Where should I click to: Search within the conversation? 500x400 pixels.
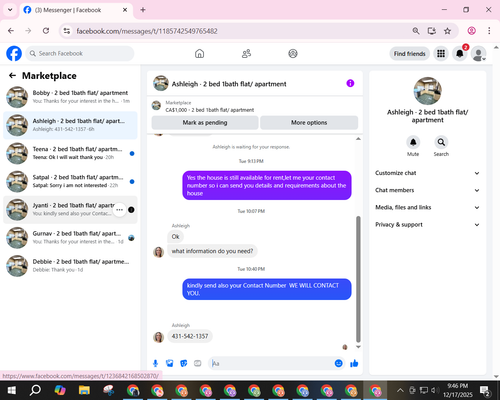(x=441, y=142)
